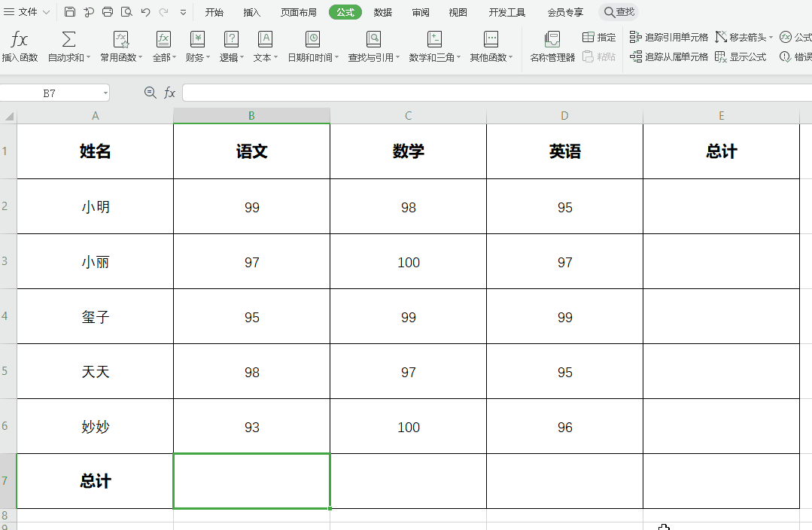Expand the 日期和时间 function dropdown
This screenshot has height=530, width=812.
click(x=313, y=45)
